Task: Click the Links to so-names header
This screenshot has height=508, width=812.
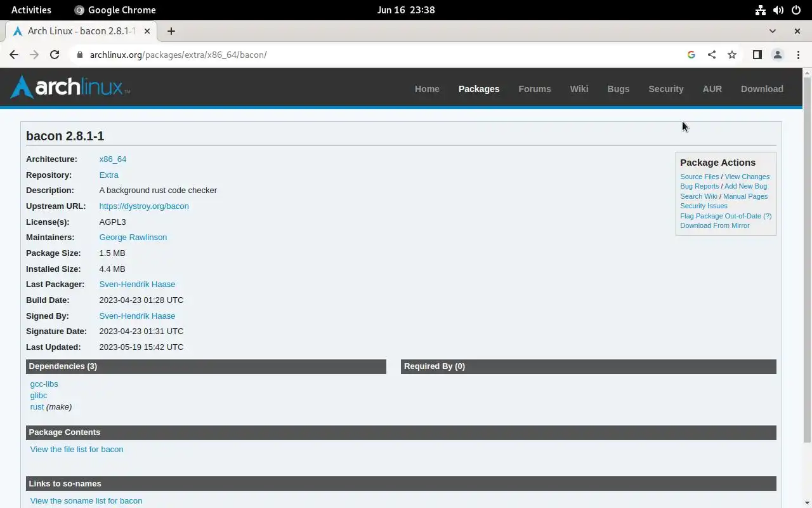Action: [x=401, y=484]
